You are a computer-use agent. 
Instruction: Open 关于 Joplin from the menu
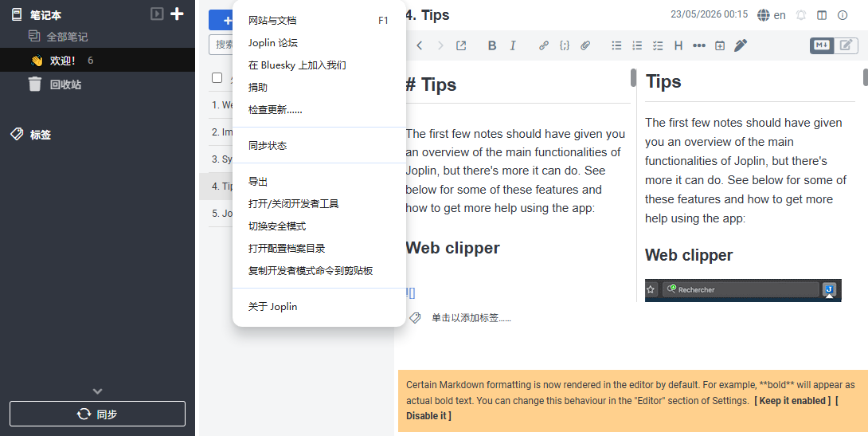click(319, 306)
